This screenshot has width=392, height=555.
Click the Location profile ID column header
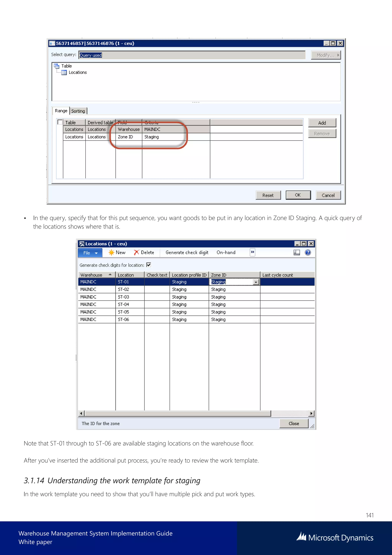189,275
